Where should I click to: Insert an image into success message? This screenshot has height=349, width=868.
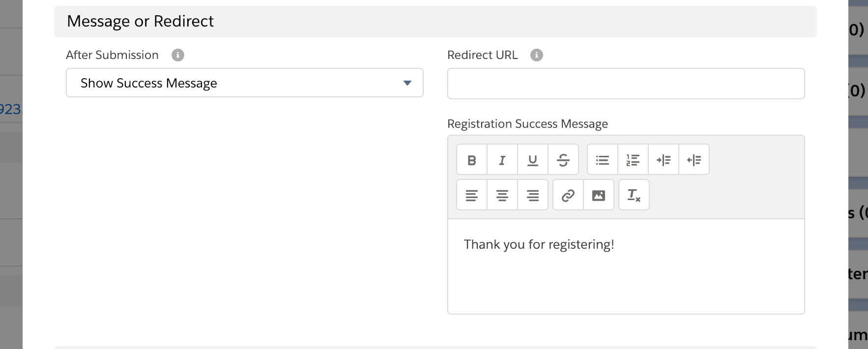click(599, 195)
